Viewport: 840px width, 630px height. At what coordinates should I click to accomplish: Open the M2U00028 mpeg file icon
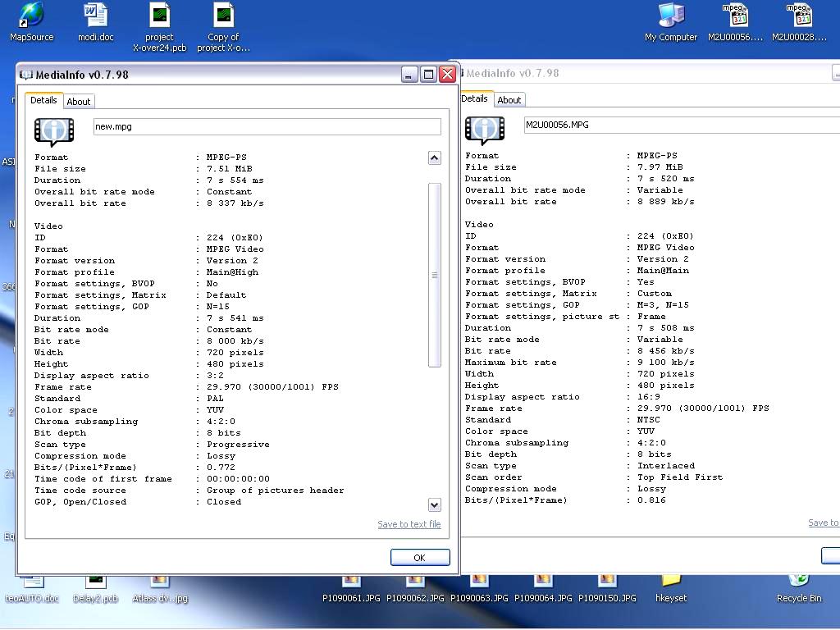tap(799, 16)
